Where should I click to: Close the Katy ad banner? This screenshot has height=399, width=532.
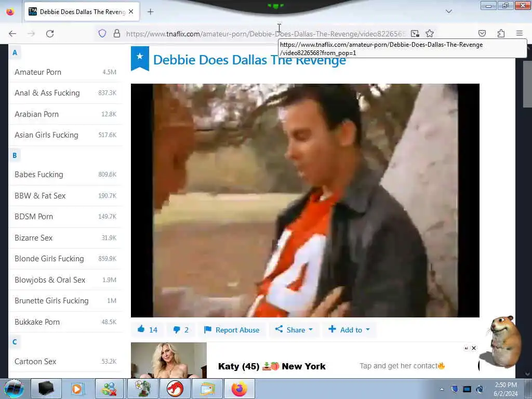[474, 348]
